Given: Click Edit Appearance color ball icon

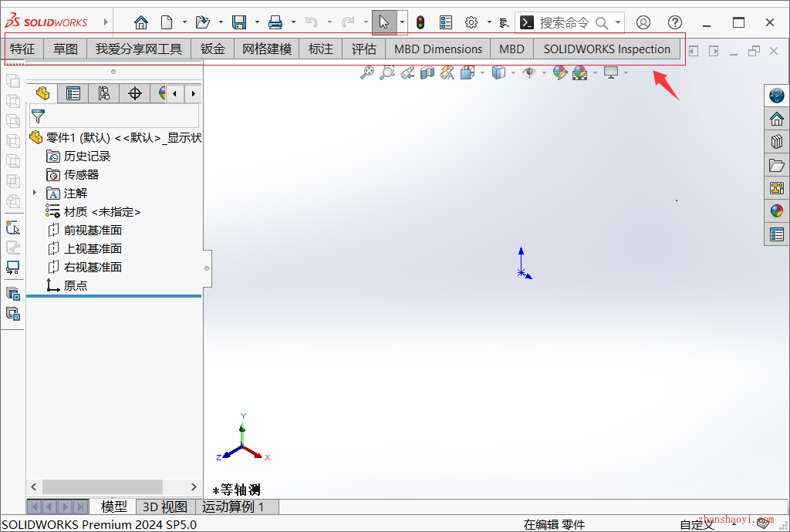Looking at the screenshot, I should point(560,73).
